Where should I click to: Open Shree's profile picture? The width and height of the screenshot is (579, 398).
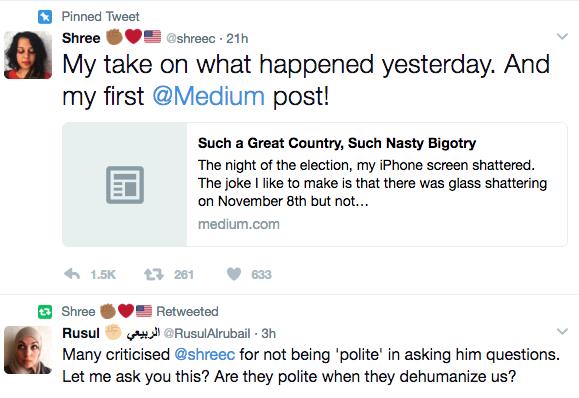coord(28,55)
